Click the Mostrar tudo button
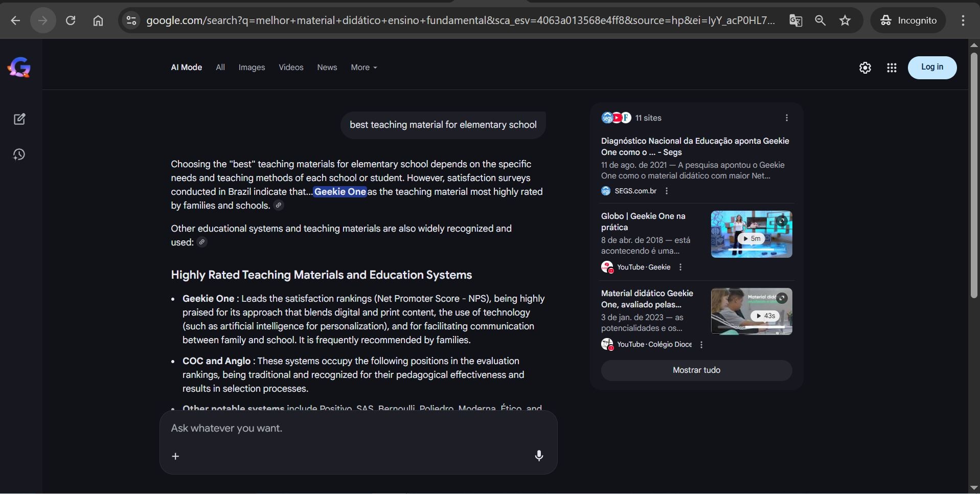This screenshot has height=494, width=980. pyautogui.click(x=696, y=370)
